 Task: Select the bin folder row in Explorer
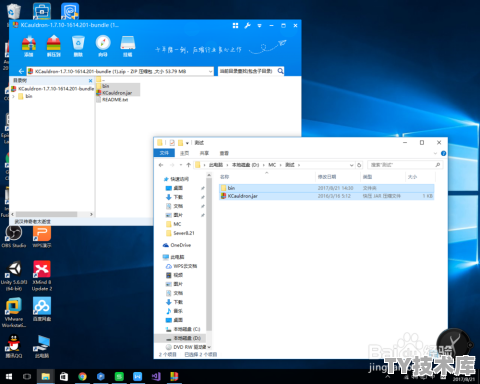[326, 188]
